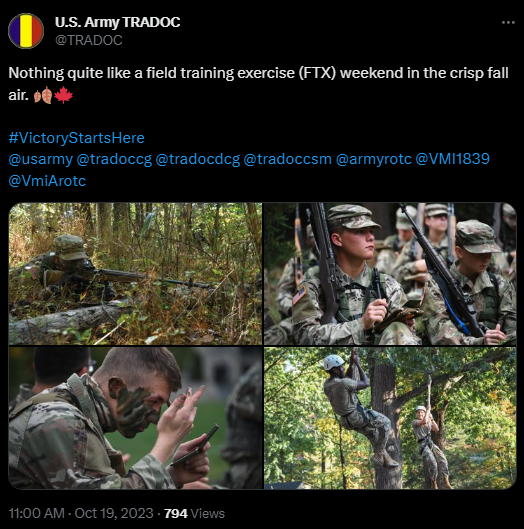Click the red maple leaf emoji

(63, 95)
